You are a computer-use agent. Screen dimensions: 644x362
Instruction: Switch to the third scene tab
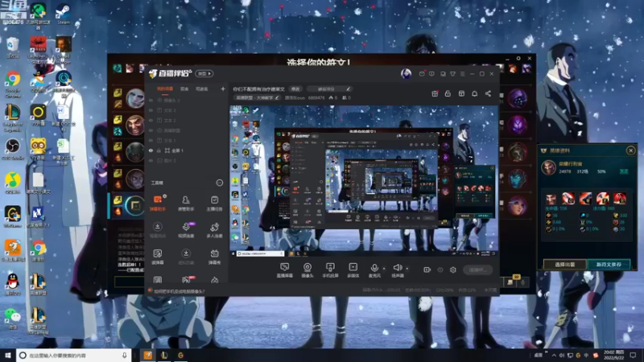[x=202, y=88]
